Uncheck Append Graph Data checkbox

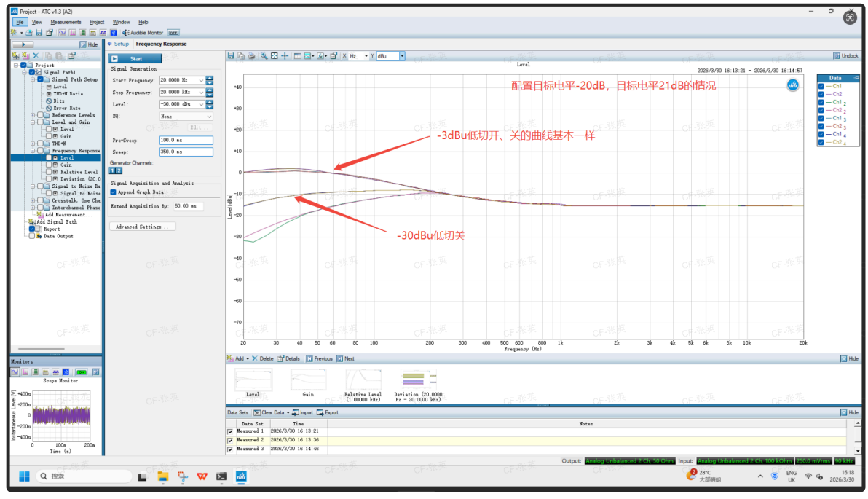coord(113,192)
